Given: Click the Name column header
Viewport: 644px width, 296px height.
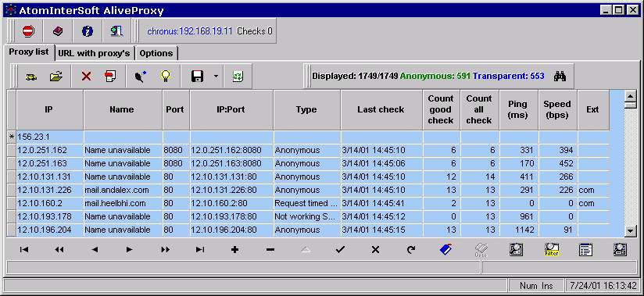Looking at the screenshot, I should pos(123,109).
